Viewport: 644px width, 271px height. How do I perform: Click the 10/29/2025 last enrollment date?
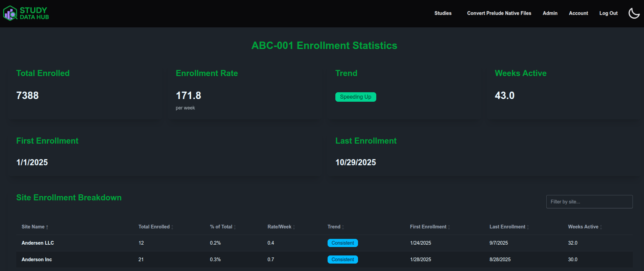[356, 163]
